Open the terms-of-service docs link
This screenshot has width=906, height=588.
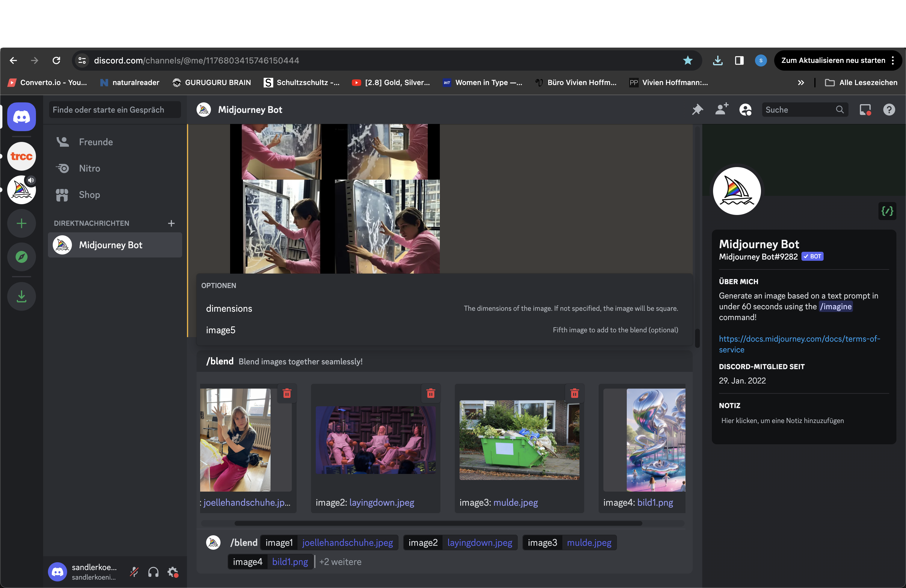click(x=799, y=344)
